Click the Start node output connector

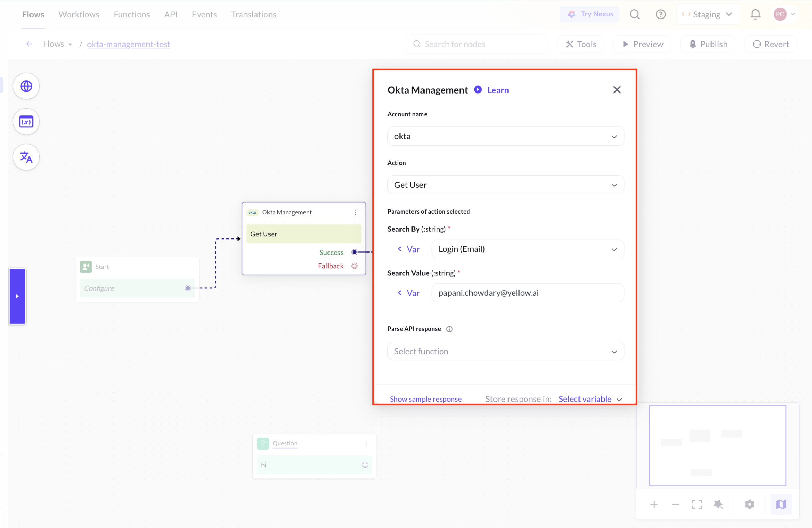click(188, 288)
